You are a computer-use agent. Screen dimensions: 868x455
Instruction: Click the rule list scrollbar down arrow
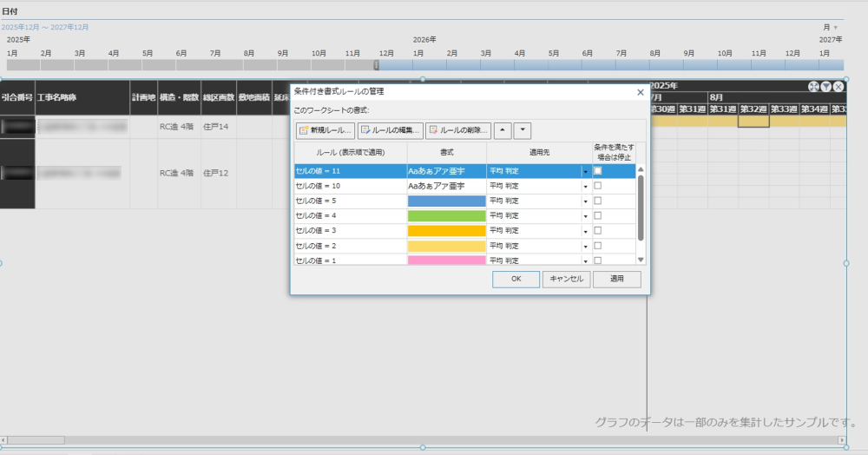641,260
